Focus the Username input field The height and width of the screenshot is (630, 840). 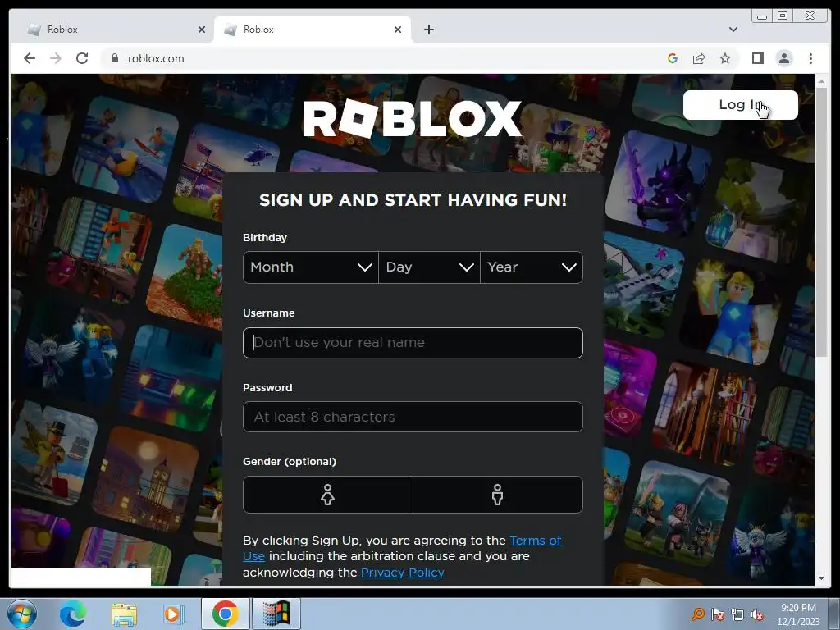[413, 343]
